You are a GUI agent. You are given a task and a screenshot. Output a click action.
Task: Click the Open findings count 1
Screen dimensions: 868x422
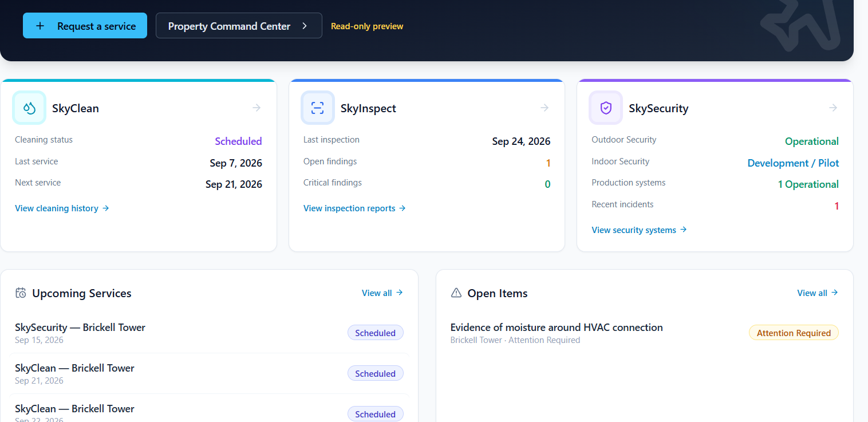pyautogui.click(x=548, y=163)
